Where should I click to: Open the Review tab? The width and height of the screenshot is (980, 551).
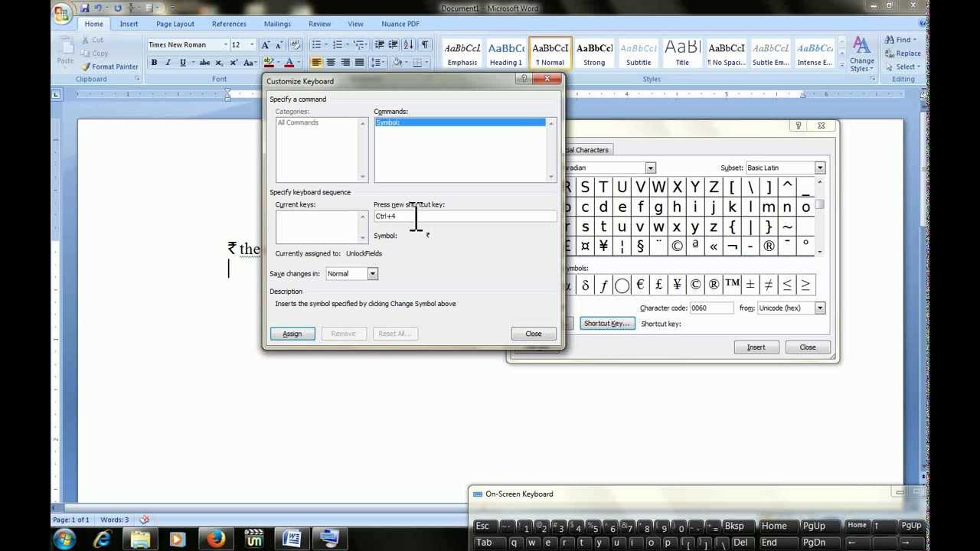(x=319, y=24)
